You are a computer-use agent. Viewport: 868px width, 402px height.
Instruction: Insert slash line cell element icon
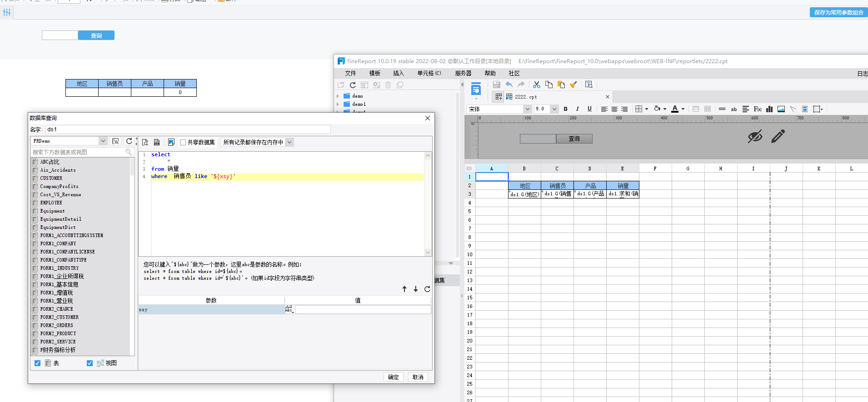point(793,109)
